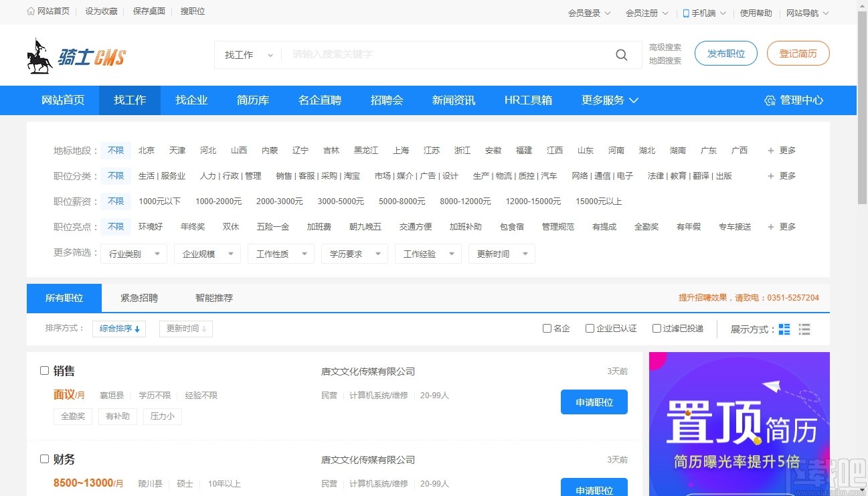Enable the 名企 checkbox
Screen dimensions: 868x496
[x=546, y=328]
